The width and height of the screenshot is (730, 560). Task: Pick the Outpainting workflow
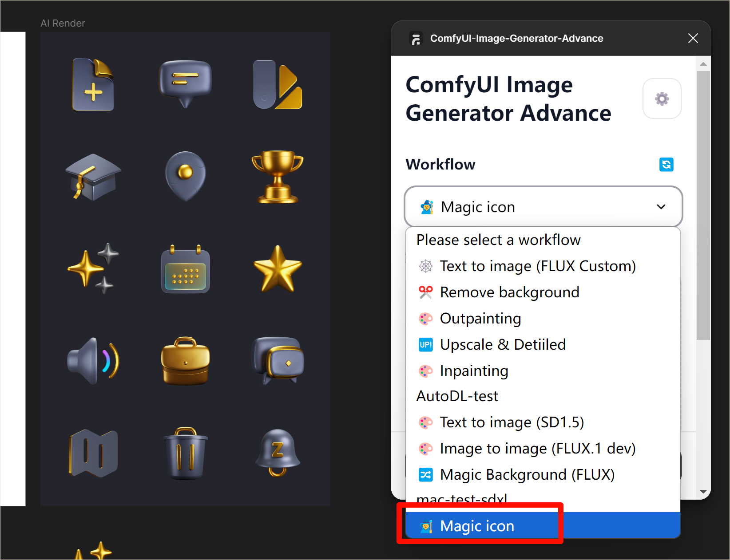(543, 318)
